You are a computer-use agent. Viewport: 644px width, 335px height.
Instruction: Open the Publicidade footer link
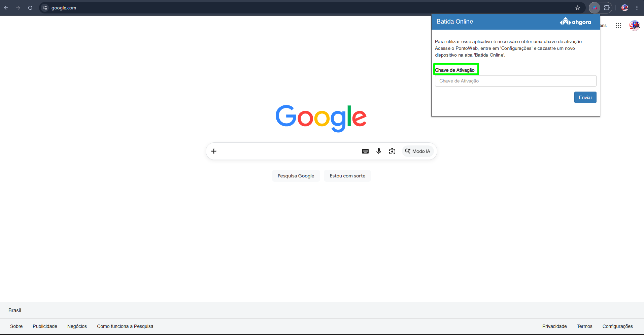click(45, 326)
